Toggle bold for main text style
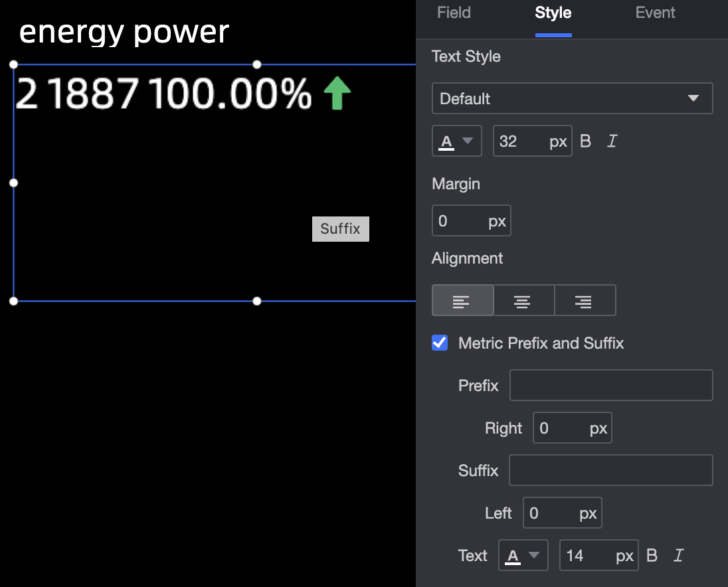 pos(585,141)
